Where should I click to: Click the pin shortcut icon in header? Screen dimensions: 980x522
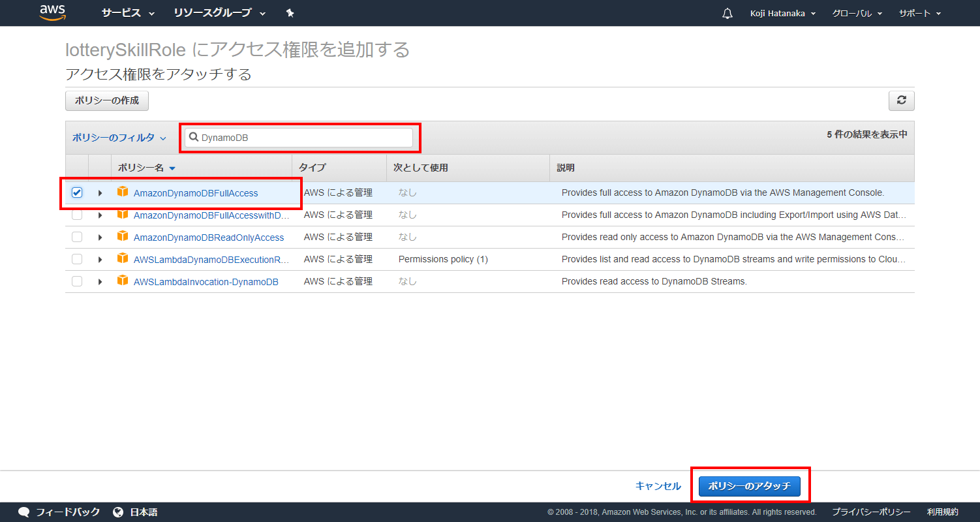290,13
